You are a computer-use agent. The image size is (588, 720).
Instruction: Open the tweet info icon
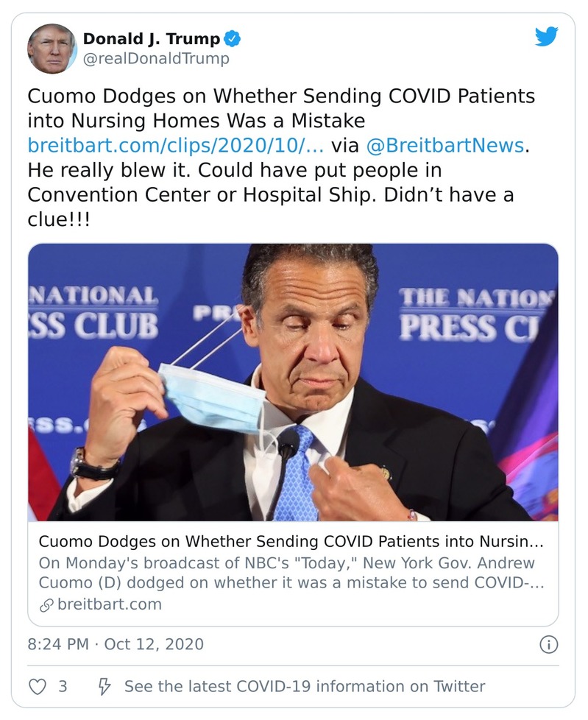[548, 645]
